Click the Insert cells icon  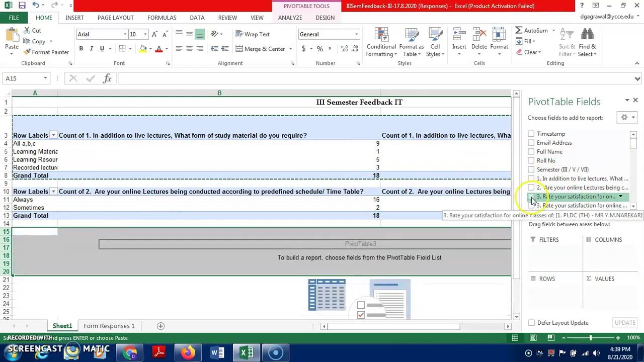(459, 35)
